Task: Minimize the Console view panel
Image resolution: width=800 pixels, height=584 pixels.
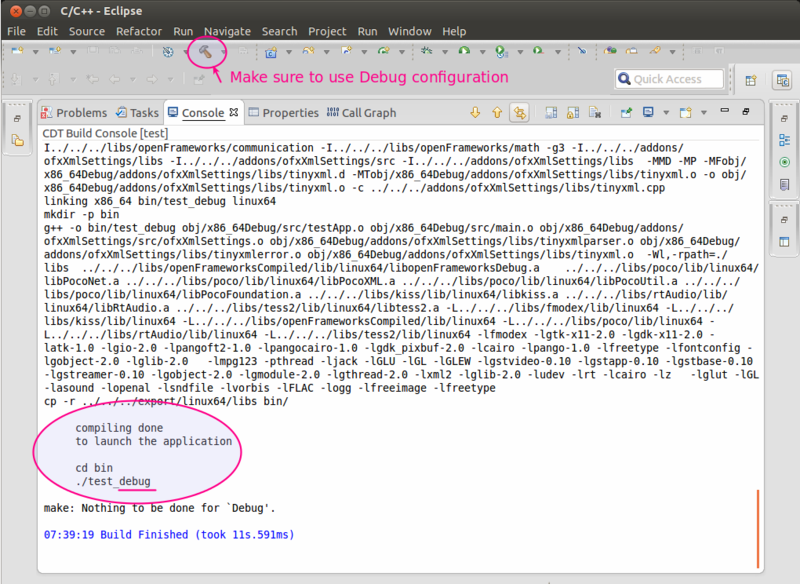Action: point(724,111)
